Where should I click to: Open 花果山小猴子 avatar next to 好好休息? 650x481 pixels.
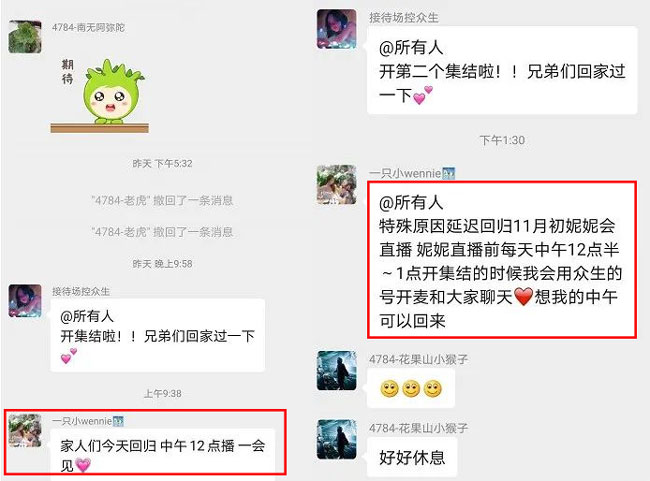(x=337, y=440)
